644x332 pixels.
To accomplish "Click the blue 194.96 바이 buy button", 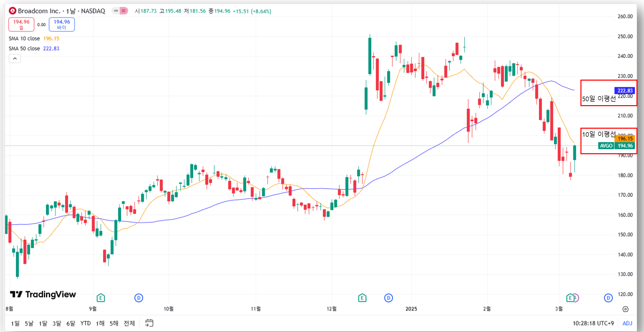I will pos(62,25).
